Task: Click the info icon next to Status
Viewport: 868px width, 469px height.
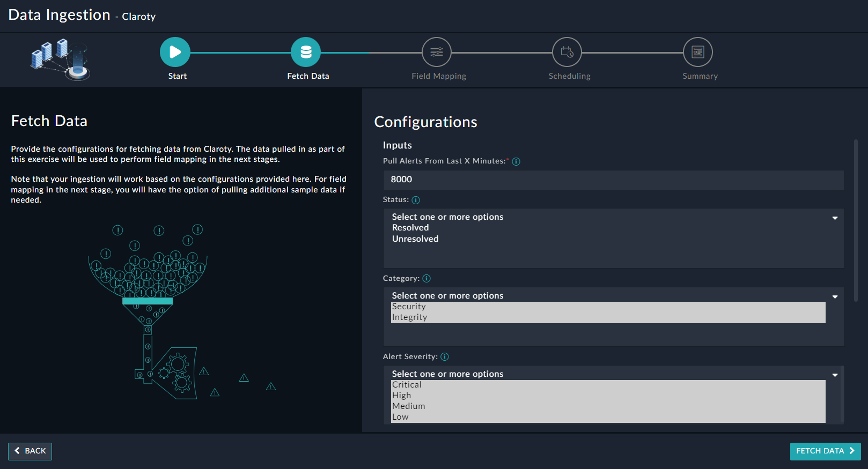Action: point(416,200)
